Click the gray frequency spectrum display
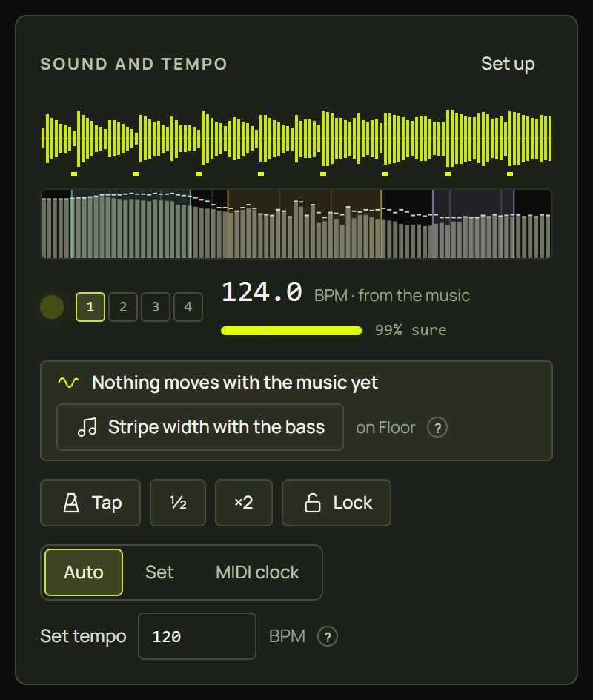Viewport: 593px width, 700px height. (296, 224)
